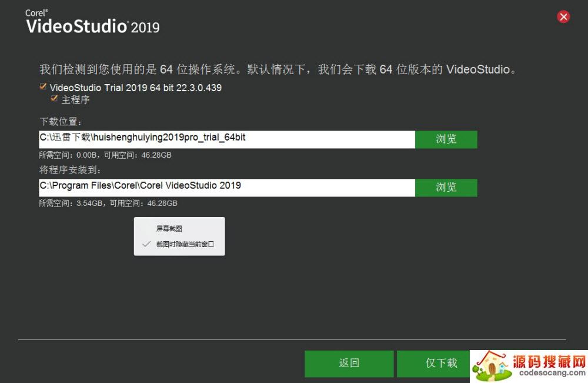This screenshot has height=383, width=588.
Task: Close the VideoStudio installer with red X
Action: [x=563, y=17]
